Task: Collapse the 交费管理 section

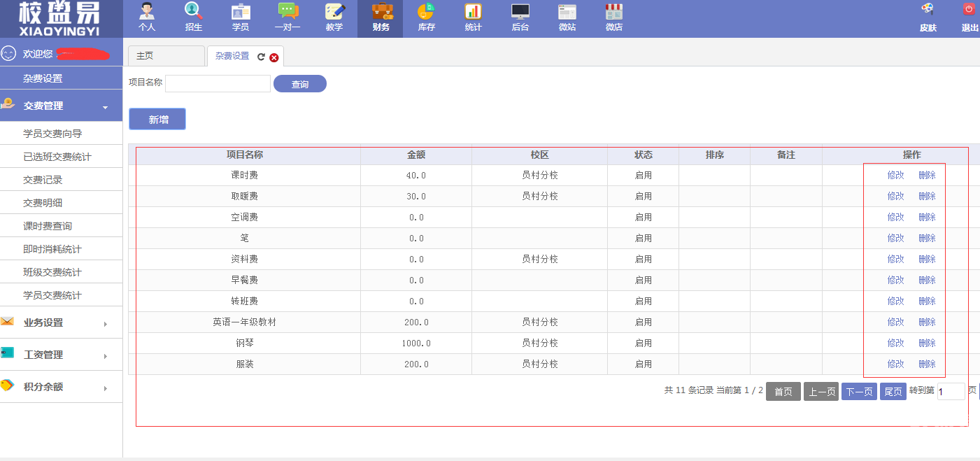Action: [x=61, y=106]
